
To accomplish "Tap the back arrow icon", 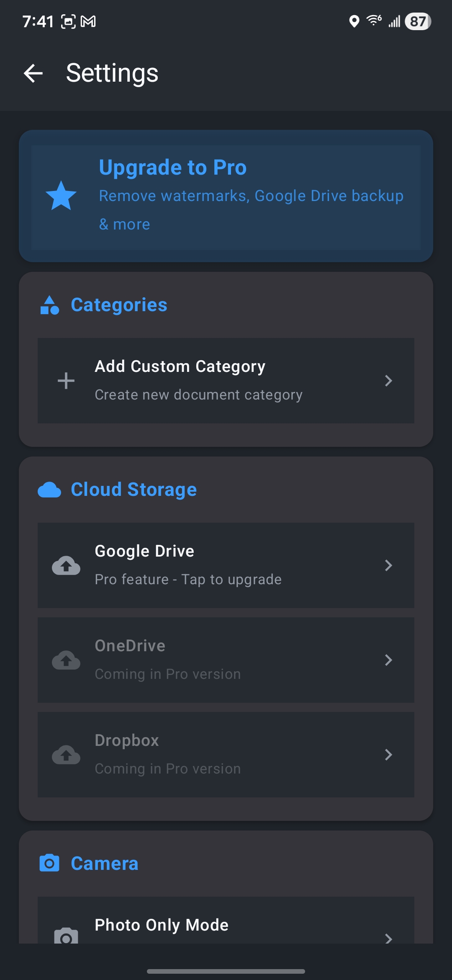I will click(x=33, y=73).
